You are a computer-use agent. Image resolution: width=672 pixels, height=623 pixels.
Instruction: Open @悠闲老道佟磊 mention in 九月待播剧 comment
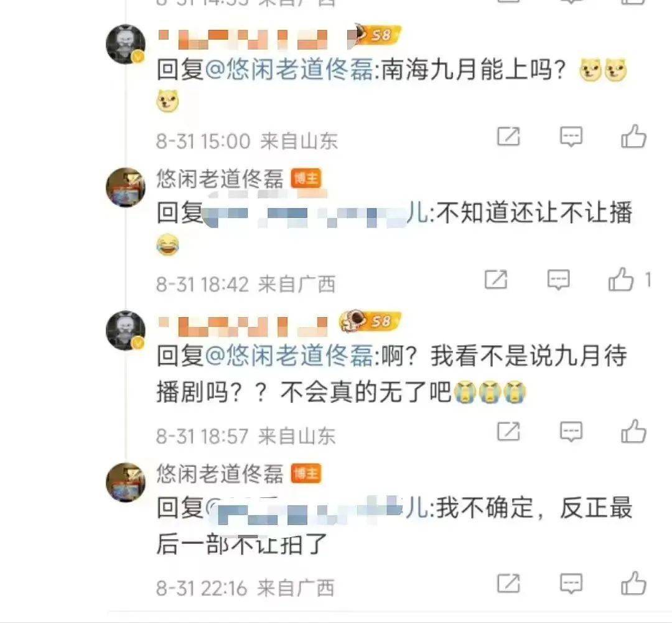click(289, 356)
